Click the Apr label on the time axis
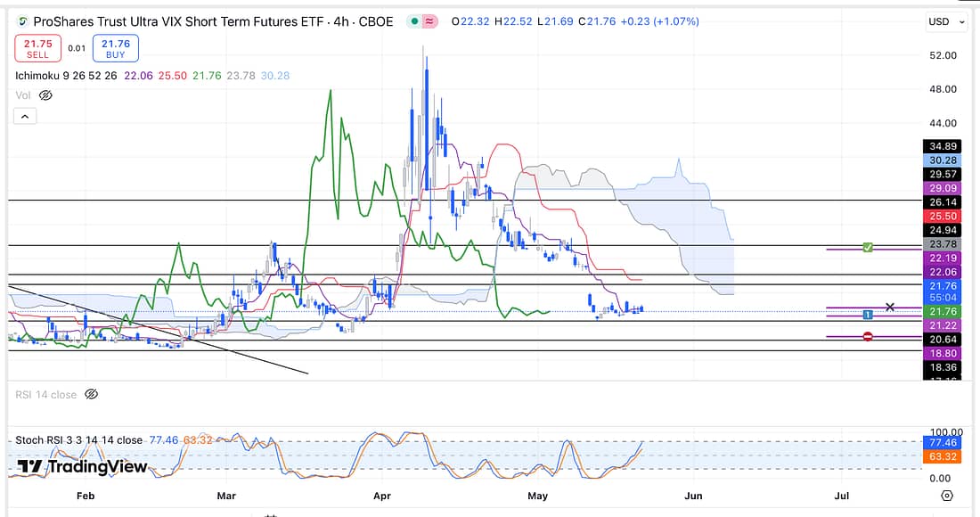This screenshot has height=517, width=980. [x=382, y=496]
